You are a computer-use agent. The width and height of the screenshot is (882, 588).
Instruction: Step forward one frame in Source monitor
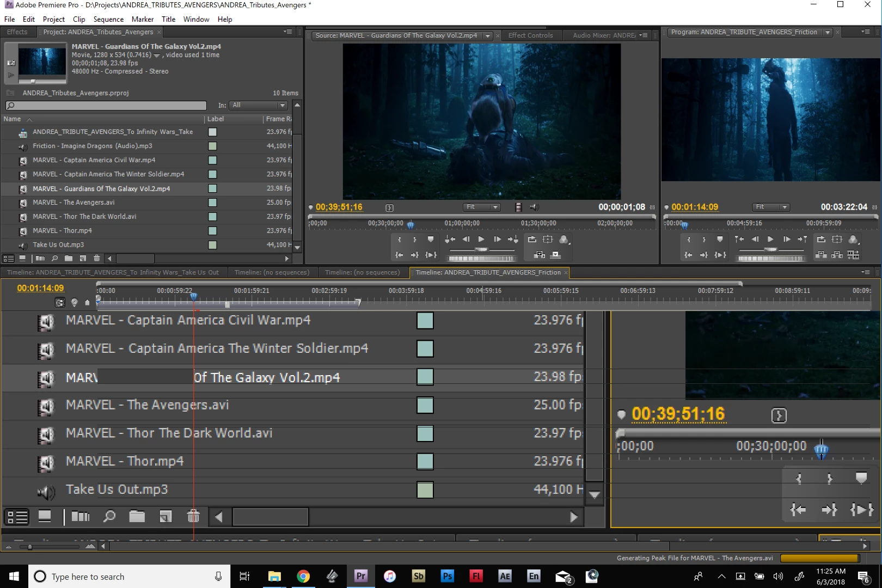[497, 239]
